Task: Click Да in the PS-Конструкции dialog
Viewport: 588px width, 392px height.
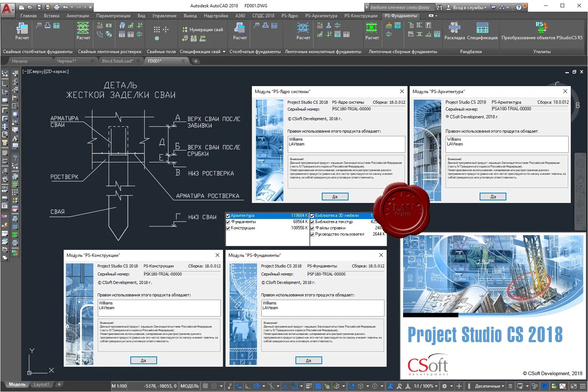Action: click(x=144, y=360)
